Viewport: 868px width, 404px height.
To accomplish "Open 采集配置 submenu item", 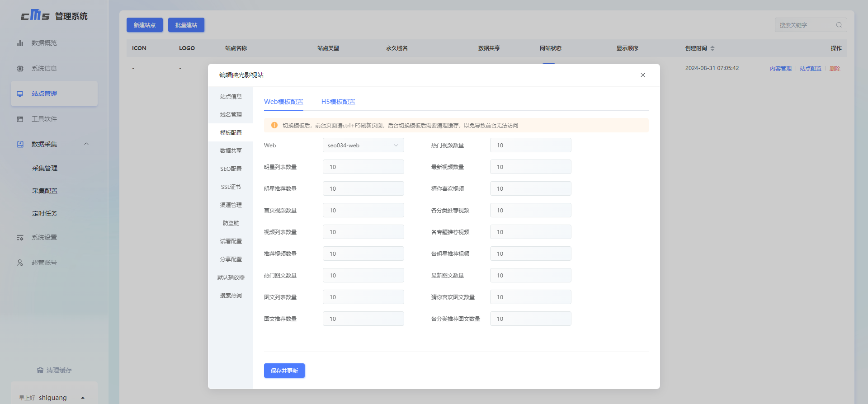I will coord(45,191).
